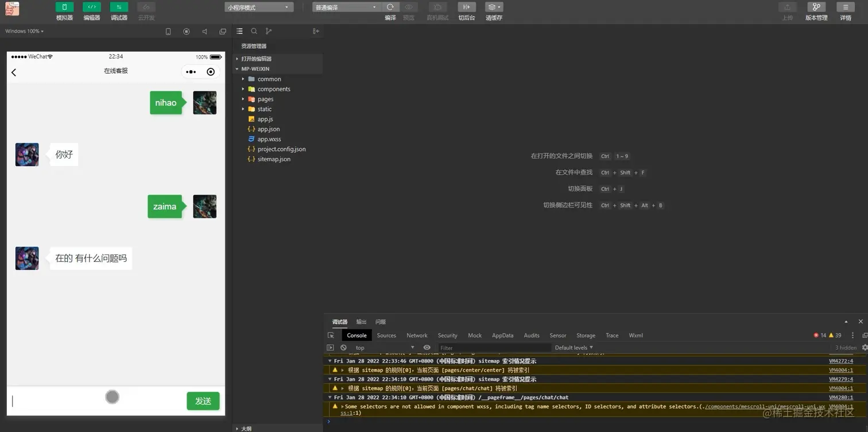Collapse the editor sidebar icon
The image size is (868, 432).
(x=316, y=32)
